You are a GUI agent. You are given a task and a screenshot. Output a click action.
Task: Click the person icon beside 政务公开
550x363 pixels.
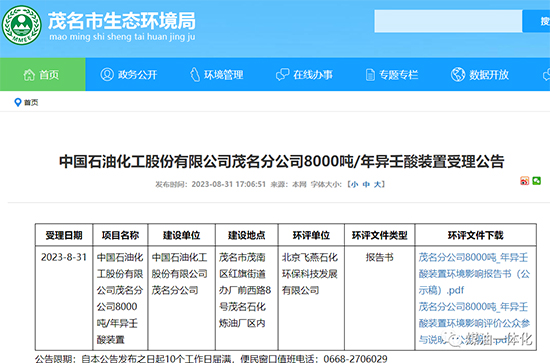pyautogui.click(x=107, y=74)
